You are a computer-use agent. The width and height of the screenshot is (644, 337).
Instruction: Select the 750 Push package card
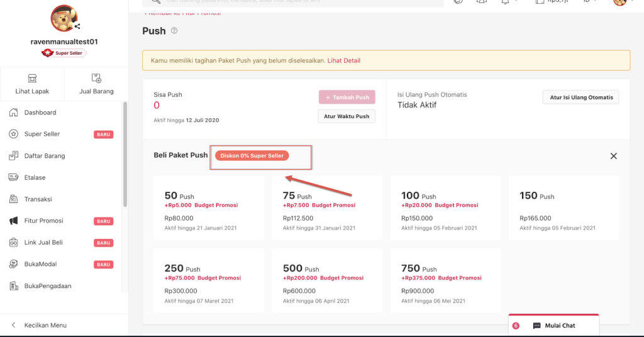pos(445,280)
